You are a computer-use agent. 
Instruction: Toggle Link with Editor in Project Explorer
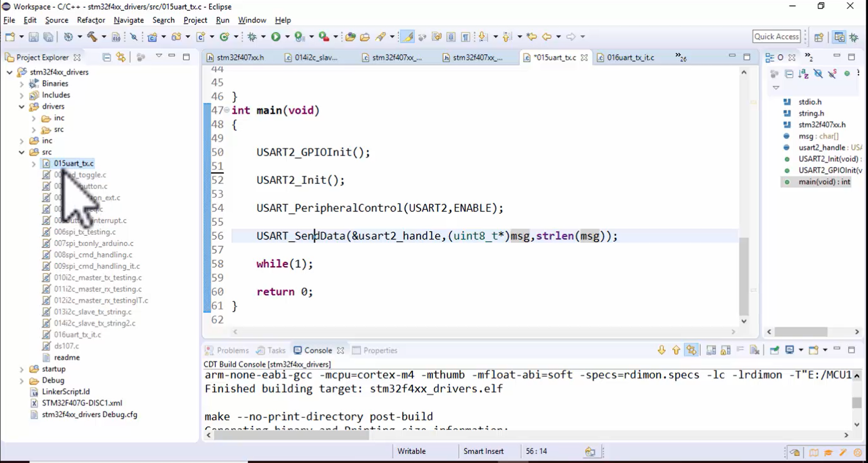(x=120, y=57)
